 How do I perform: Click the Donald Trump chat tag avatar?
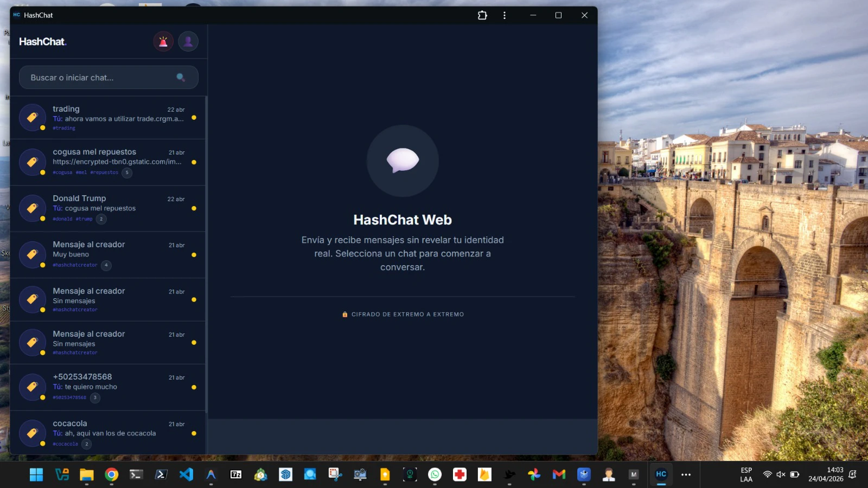pos(33,208)
